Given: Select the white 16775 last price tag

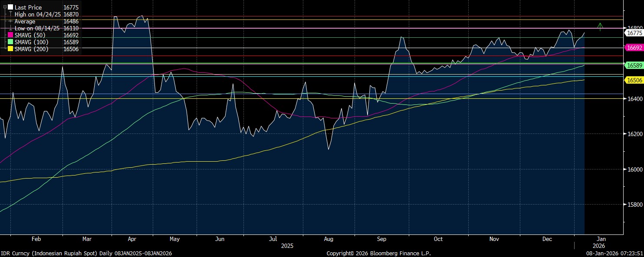Looking at the screenshot, I should (633, 33).
